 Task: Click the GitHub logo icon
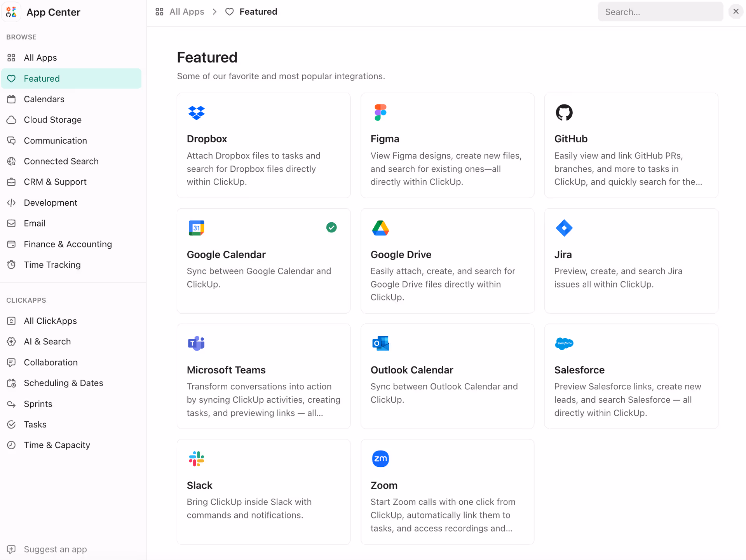[x=564, y=113]
